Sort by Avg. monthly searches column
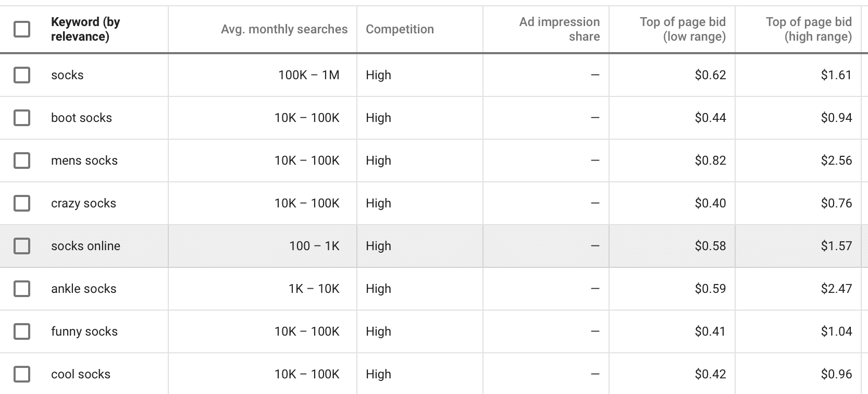Image resolution: width=868 pixels, height=394 pixels. pyautogui.click(x=284, y=29)
